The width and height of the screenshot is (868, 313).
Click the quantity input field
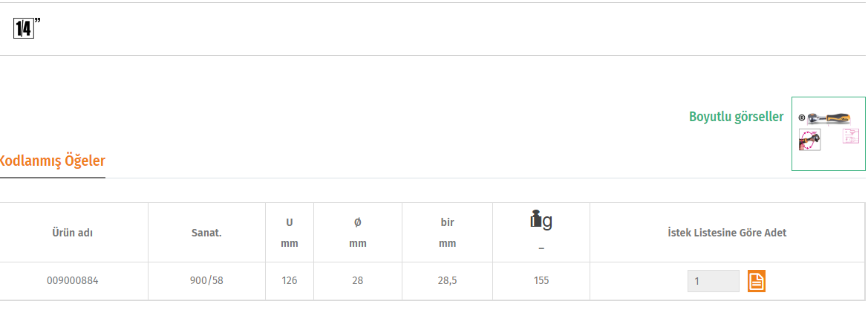pyautogui.click(x=713, y=281)
